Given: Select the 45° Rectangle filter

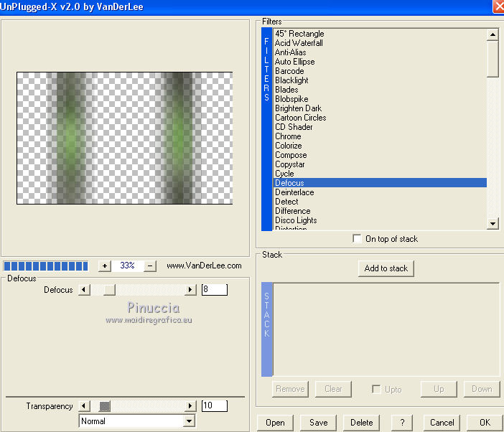Looking at the screenshot, I should (380, 34).
